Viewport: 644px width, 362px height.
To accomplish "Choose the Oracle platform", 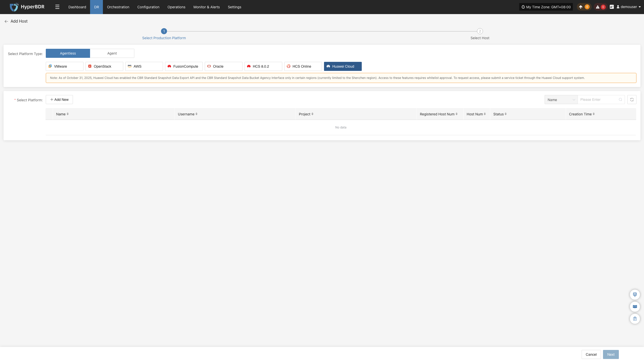I will [224, 66].
